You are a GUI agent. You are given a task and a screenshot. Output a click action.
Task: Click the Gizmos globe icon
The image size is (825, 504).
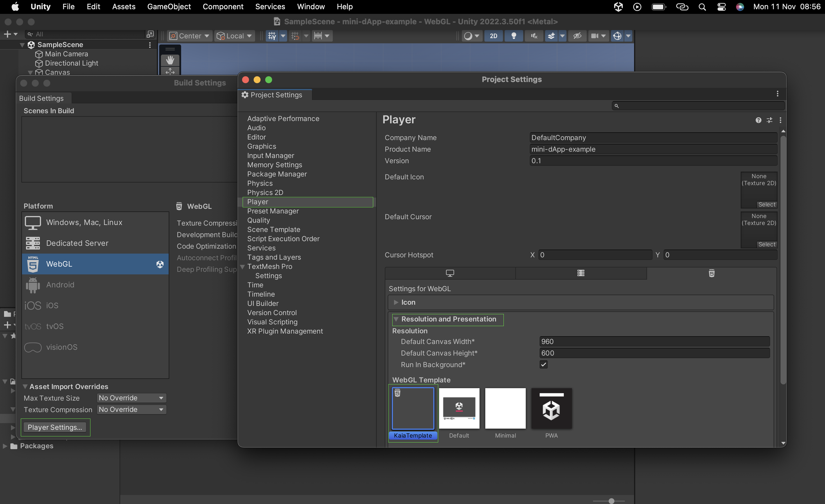tap(617, 36)
